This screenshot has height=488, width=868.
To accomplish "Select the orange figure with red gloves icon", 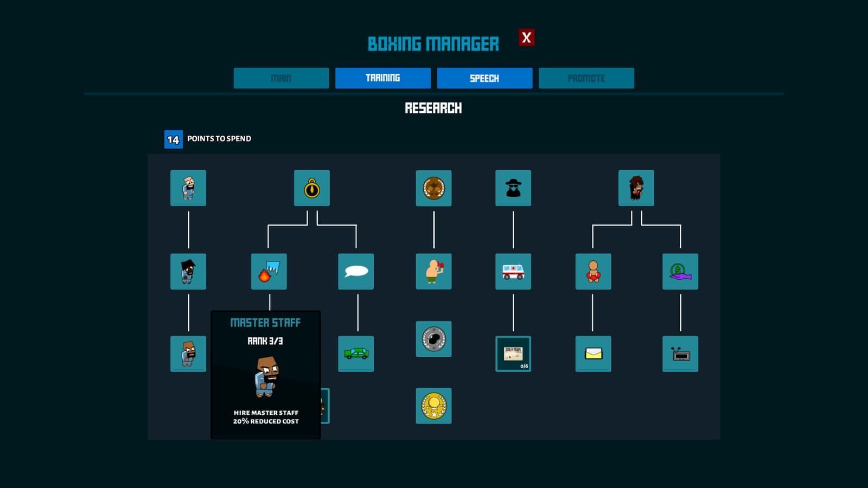I will 593,272.
